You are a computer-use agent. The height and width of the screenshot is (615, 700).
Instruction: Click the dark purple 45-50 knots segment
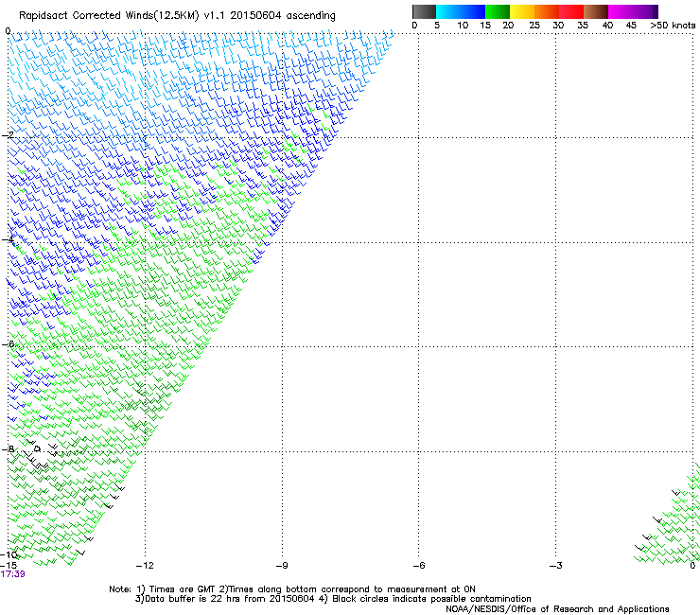[x=645, y=11]
